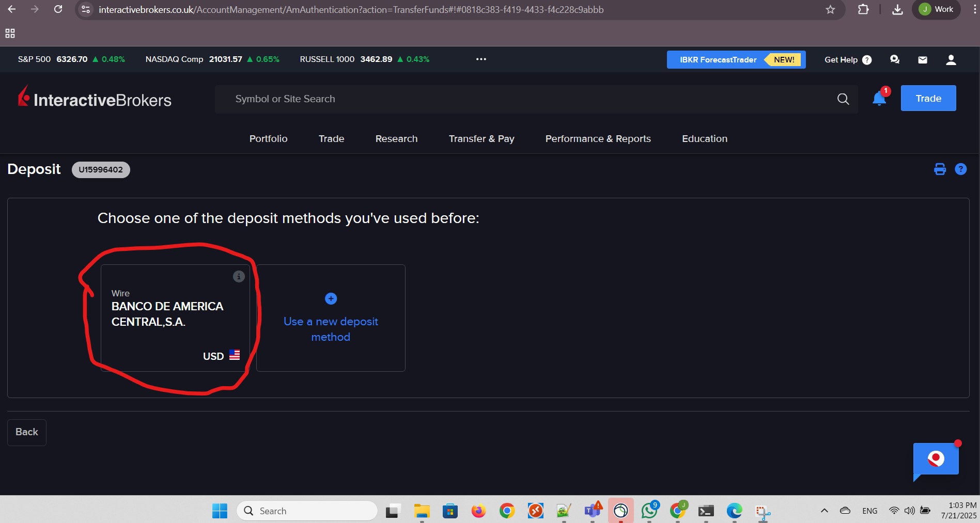Click the Back button
This screenshot has width=980, height=523.
click(27, 432)
